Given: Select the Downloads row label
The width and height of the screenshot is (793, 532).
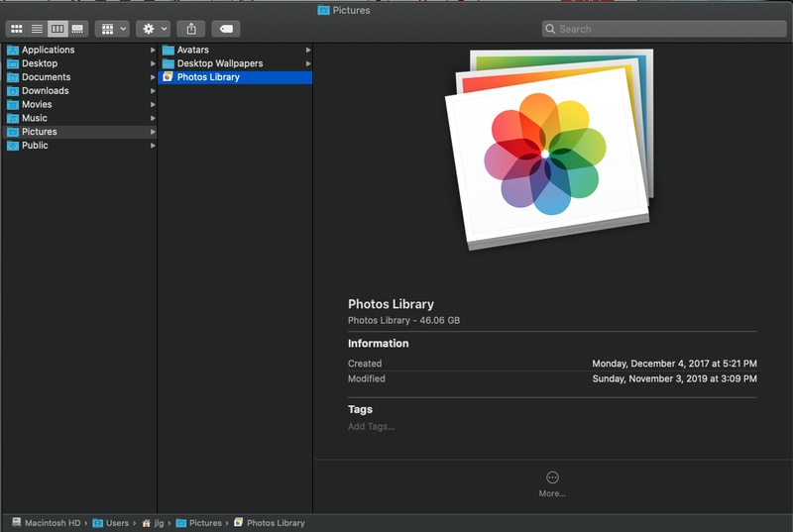Looking at the screenshot, I should (x=45, y=90).
